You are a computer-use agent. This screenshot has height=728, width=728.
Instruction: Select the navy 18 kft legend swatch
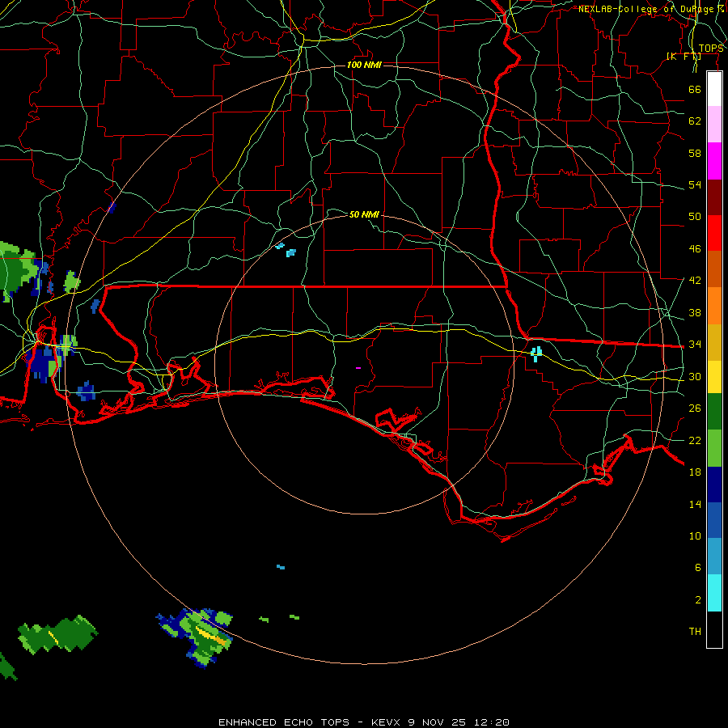[x=714, y=485]
